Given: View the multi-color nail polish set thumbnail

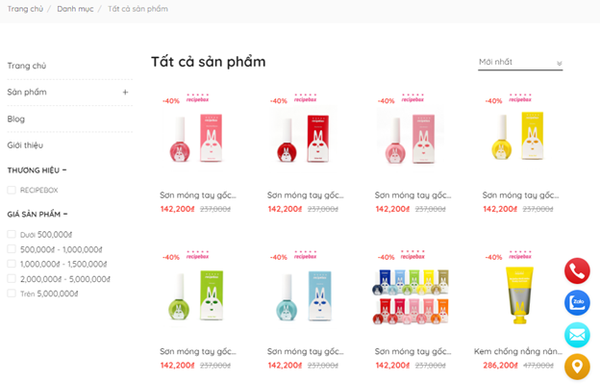Looking at the screenshot, I should point(411,297).
